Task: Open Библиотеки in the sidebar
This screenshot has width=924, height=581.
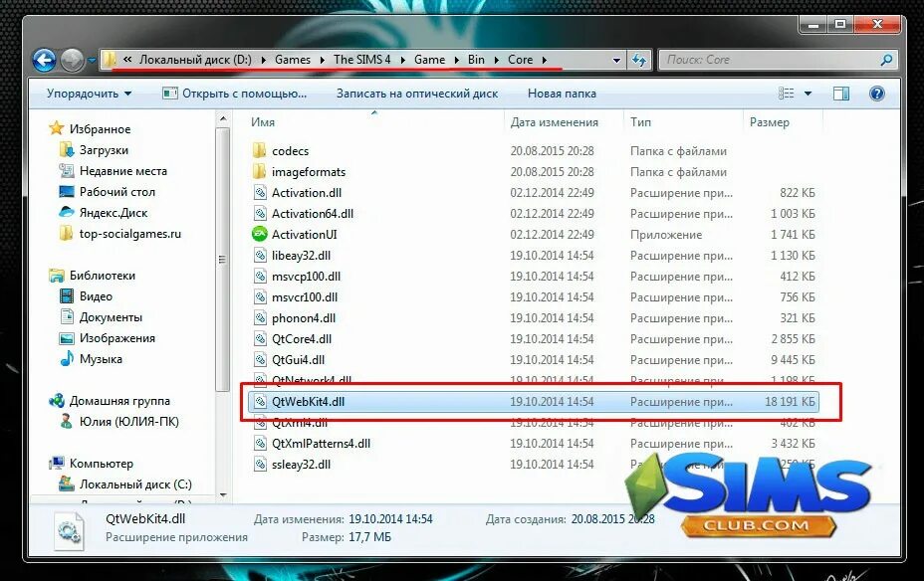Action: 102,276
